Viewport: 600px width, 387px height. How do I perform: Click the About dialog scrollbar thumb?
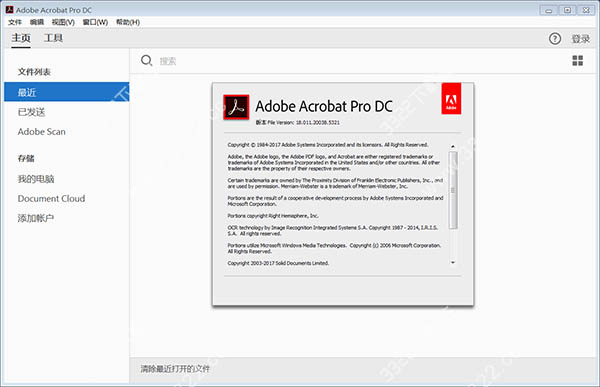(x=453, y=190)
